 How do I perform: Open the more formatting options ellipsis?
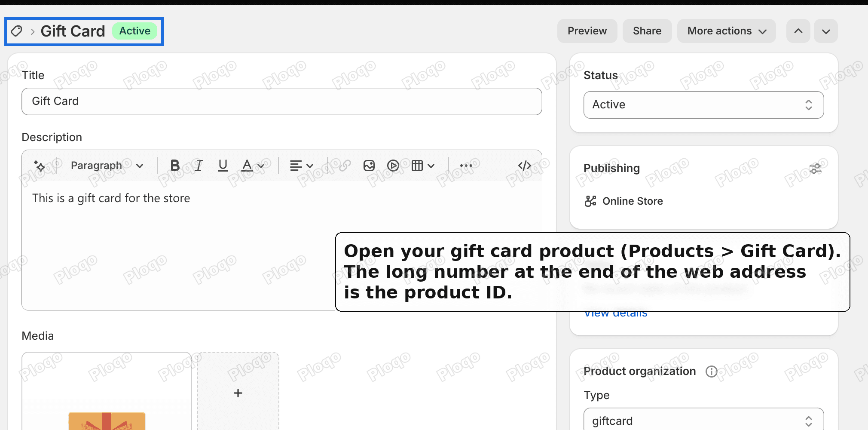[466, 166]
